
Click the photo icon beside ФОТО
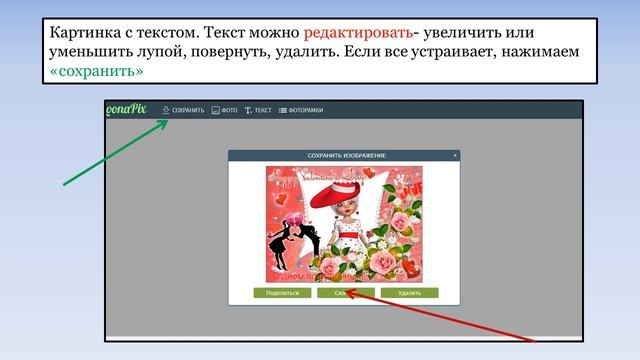(216, 110)
